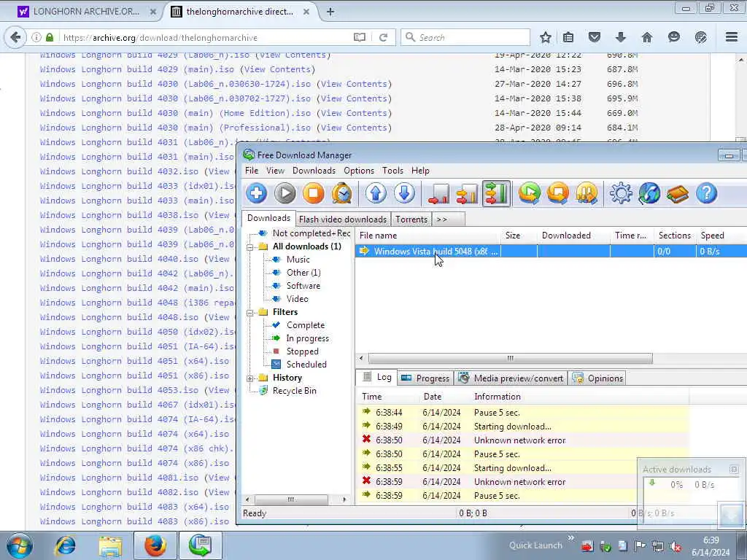Reload the archive.org page
Image resolution: width=747 pixels, height=560 pixels.
pyautogui.click(x=383, y=38)
